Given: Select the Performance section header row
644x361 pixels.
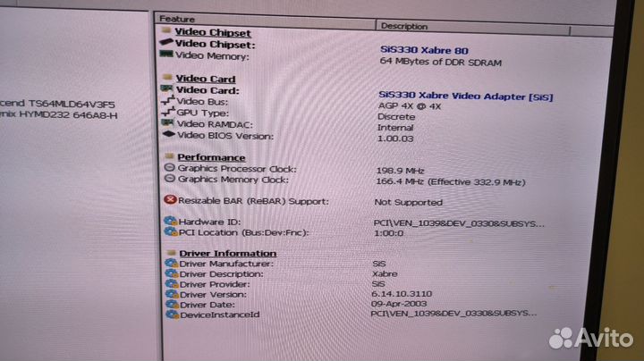Looking at the screenshot, I should point(210,157).
